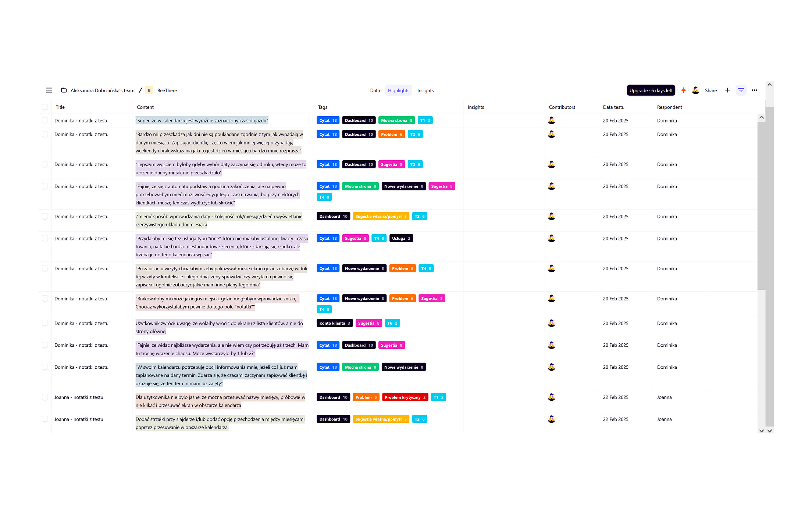Click the team folder icon

click(64, 90)
